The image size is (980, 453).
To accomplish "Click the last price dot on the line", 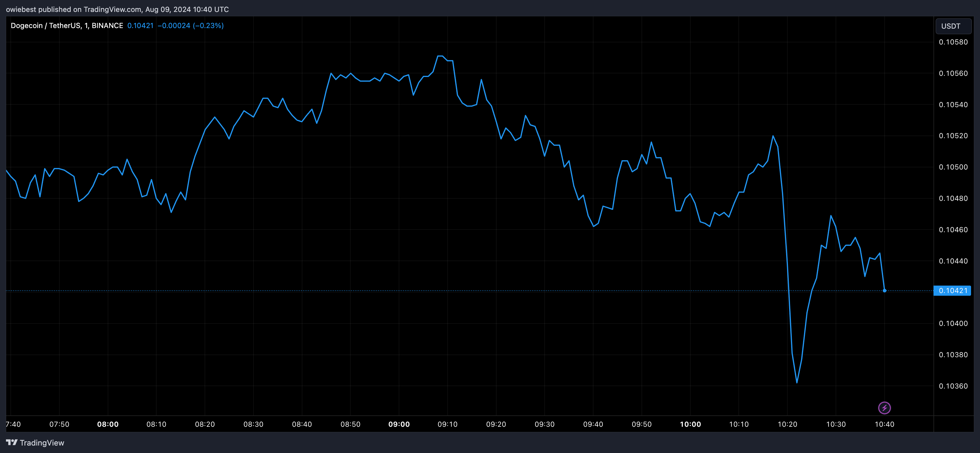I will (885, 290).
